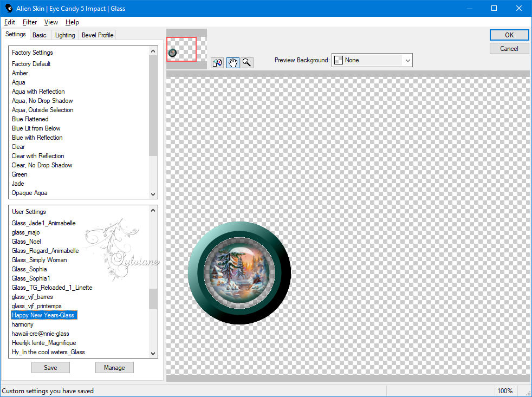Click the glass orb in preview canvas

(239, 273)
